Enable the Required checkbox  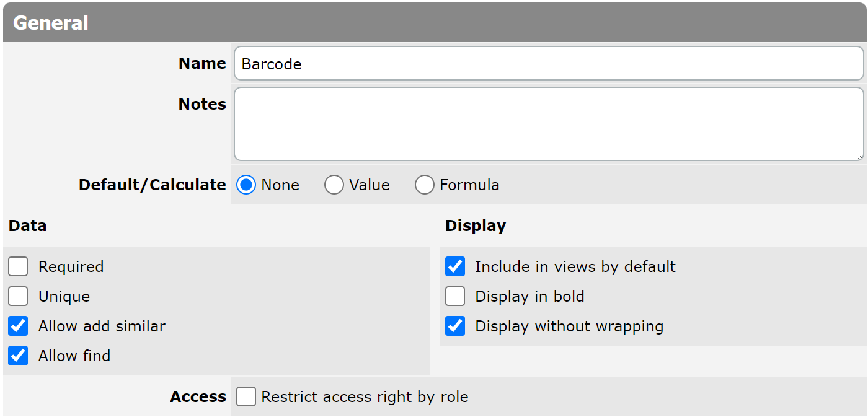coord(19,266)
